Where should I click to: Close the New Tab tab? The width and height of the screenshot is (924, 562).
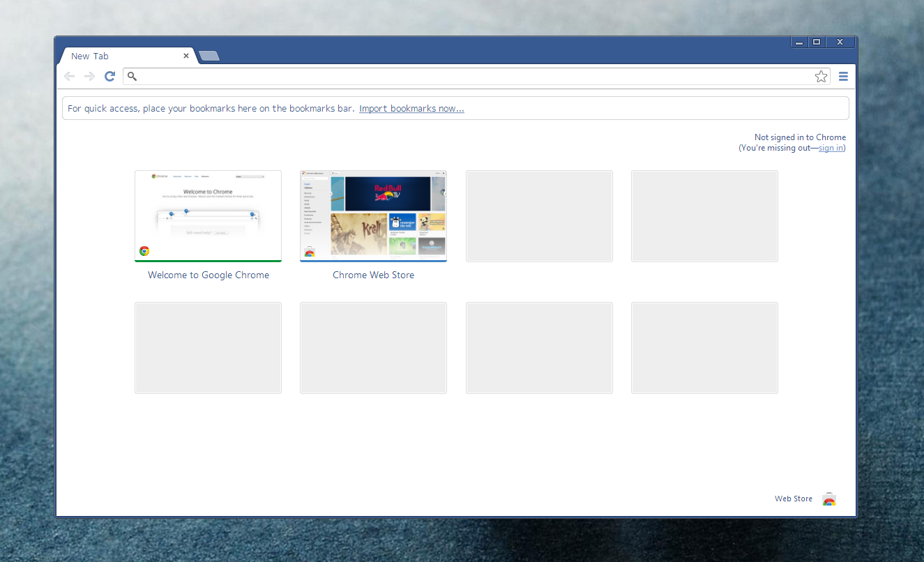(x=186, y=56)
